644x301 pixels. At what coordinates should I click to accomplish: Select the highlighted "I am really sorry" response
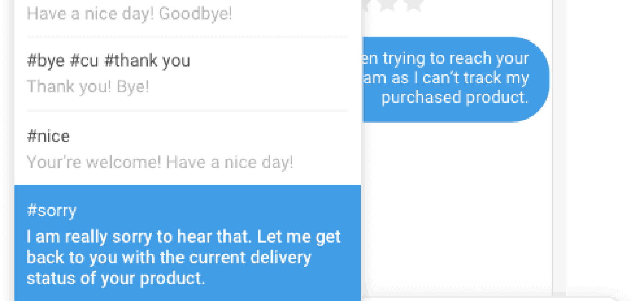point(183,237)
